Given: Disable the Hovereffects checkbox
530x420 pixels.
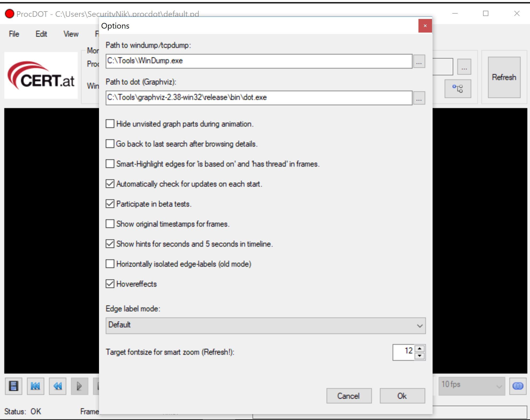Looking at the screenshot, I should coord(110,284).
